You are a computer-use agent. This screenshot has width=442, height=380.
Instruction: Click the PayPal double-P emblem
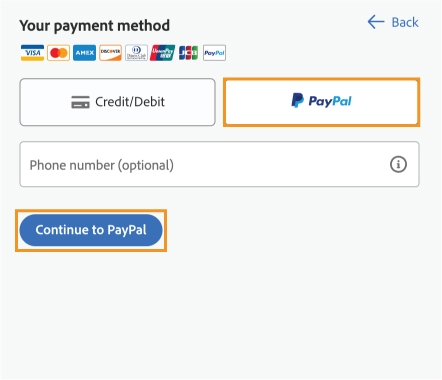click(297, 100)
